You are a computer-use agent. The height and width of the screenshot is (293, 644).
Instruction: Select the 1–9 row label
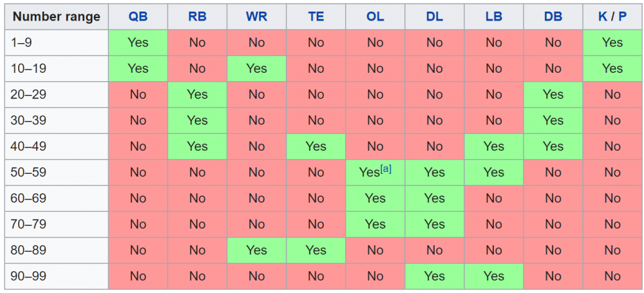click(57, 43)
